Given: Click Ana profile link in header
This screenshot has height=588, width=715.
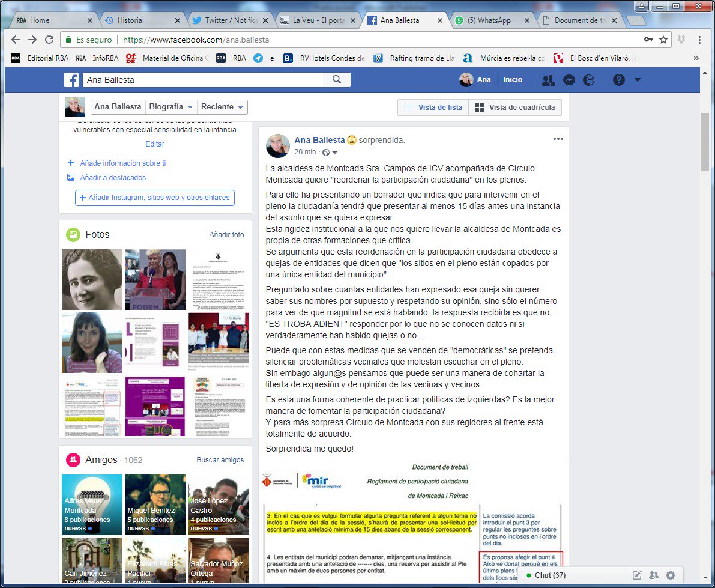Looking at the screenshot, I should pyautogui.click(x=475, y=80).
